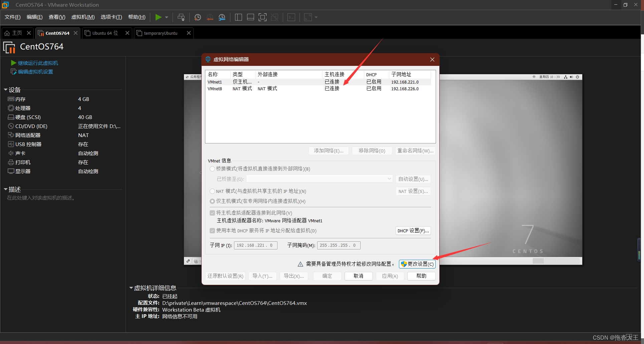Click the console view terminal icon
Screen dimensions: 644x344
click(291, 17)
